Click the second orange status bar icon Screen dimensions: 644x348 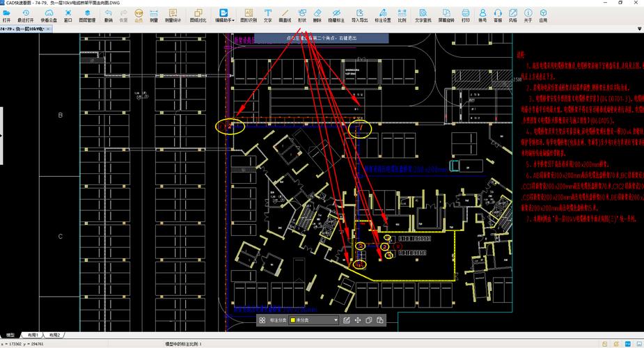coord(616,344)
